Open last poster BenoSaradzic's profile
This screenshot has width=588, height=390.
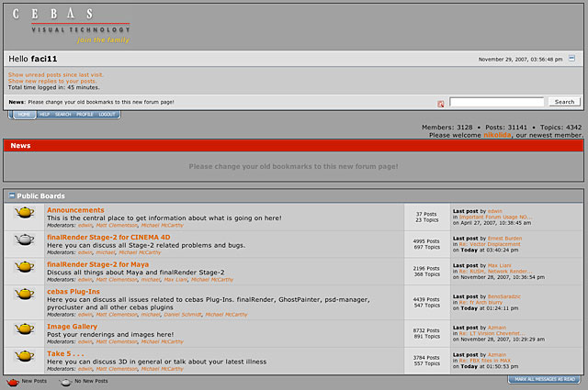pyautogui.click(x=504, y=296)
